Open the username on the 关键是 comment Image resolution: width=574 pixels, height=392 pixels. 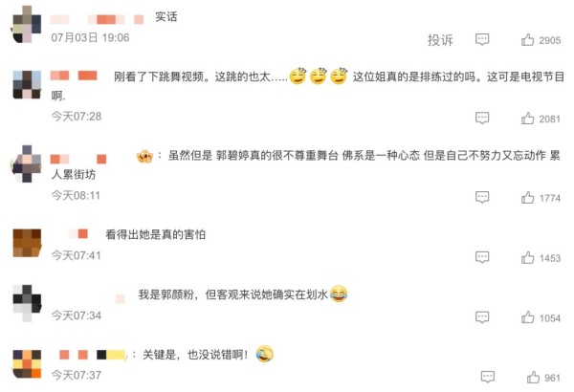click(x=92, y=355)
